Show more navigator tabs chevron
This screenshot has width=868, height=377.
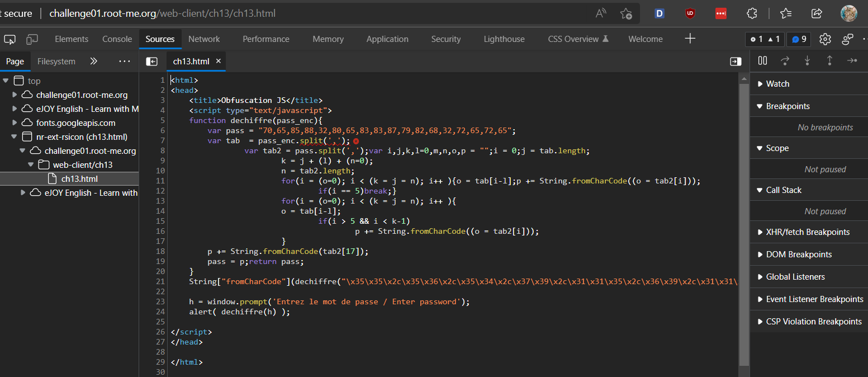click(x=93, y=62)
